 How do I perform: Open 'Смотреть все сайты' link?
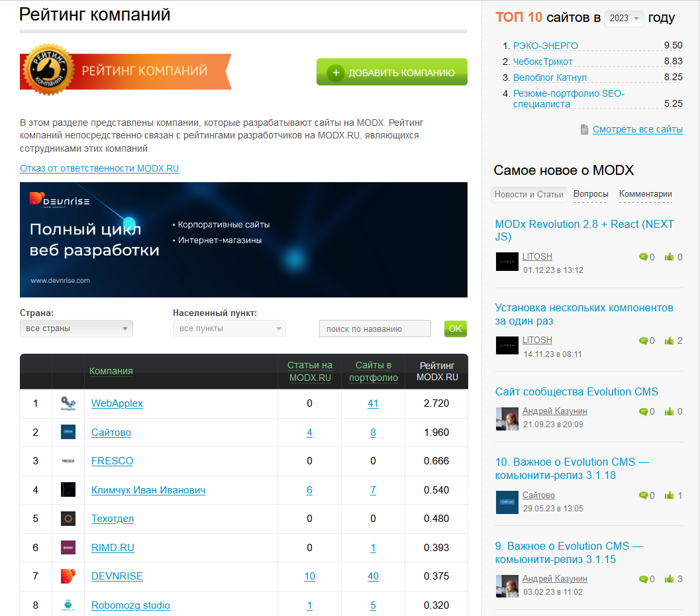638,129
